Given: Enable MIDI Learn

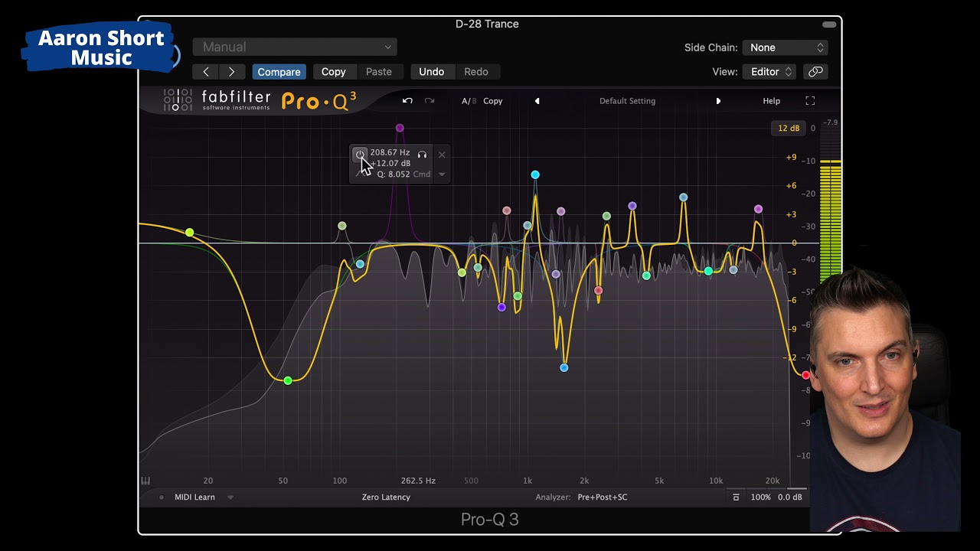Looking at the screenshot, I should pyautogui.click(x=194, y=497).
